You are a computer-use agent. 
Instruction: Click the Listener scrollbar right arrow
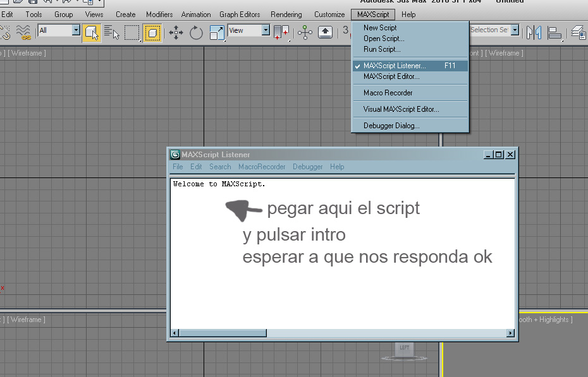pos(510,333)
